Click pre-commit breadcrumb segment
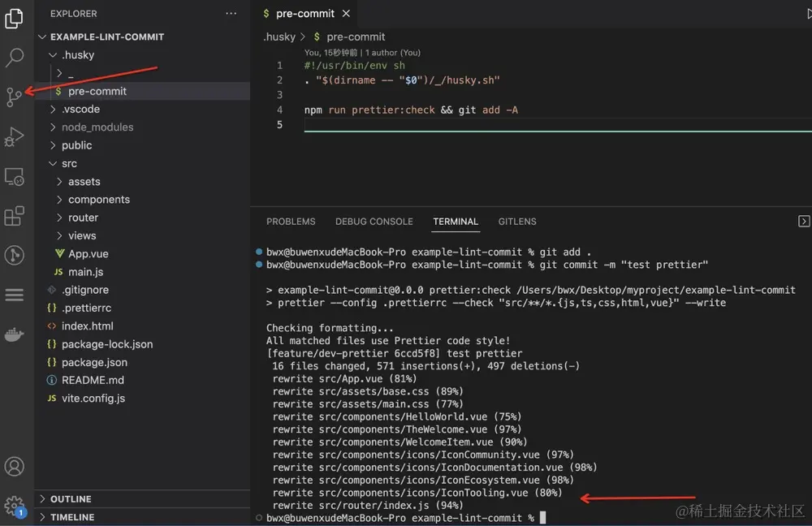812x526 pixels. click(356, 37)
